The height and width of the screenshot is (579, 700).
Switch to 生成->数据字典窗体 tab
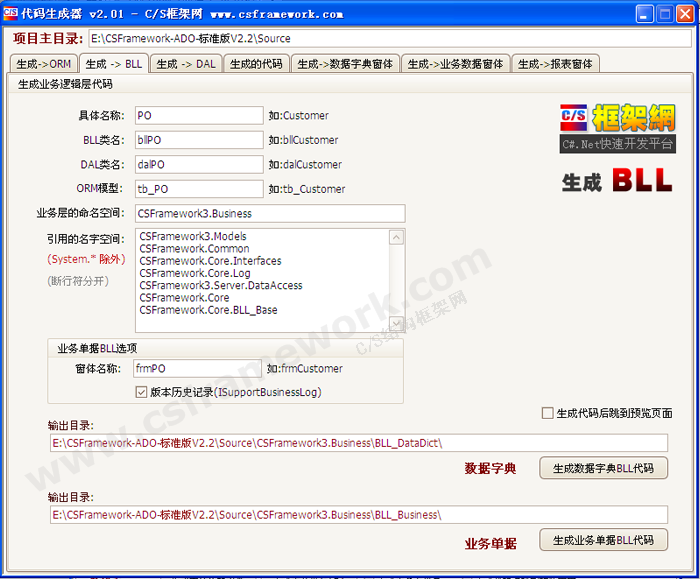(x=346, y=64)
